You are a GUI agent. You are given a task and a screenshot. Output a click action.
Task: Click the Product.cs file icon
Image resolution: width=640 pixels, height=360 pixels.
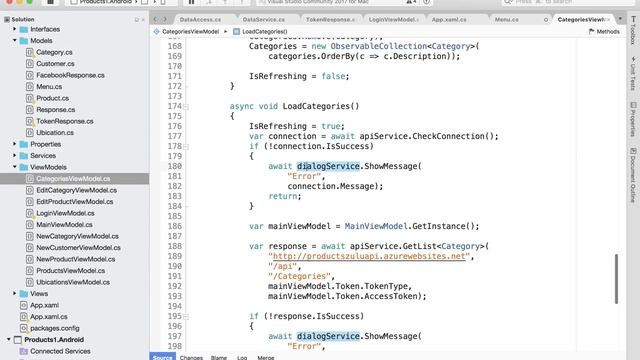point(30,98)
